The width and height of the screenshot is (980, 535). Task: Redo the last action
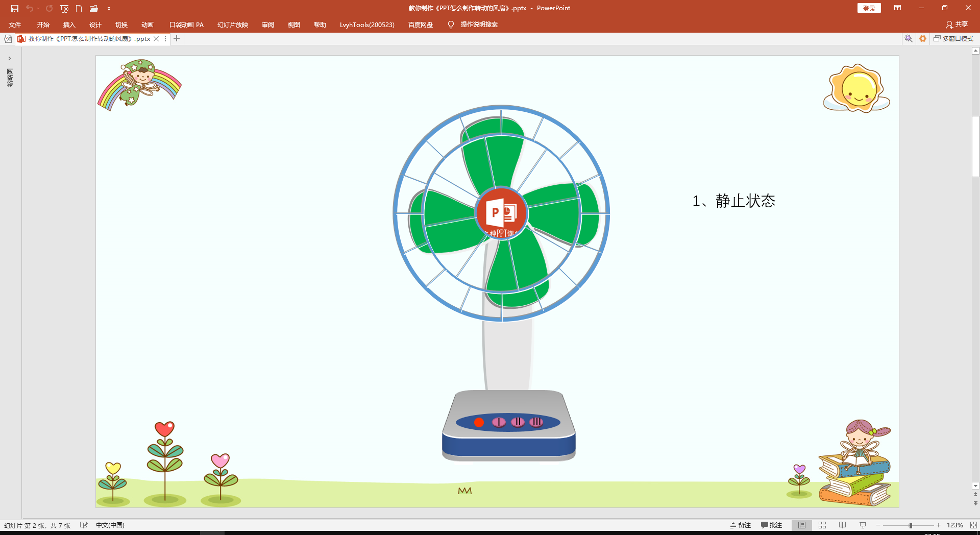[49, 8]
